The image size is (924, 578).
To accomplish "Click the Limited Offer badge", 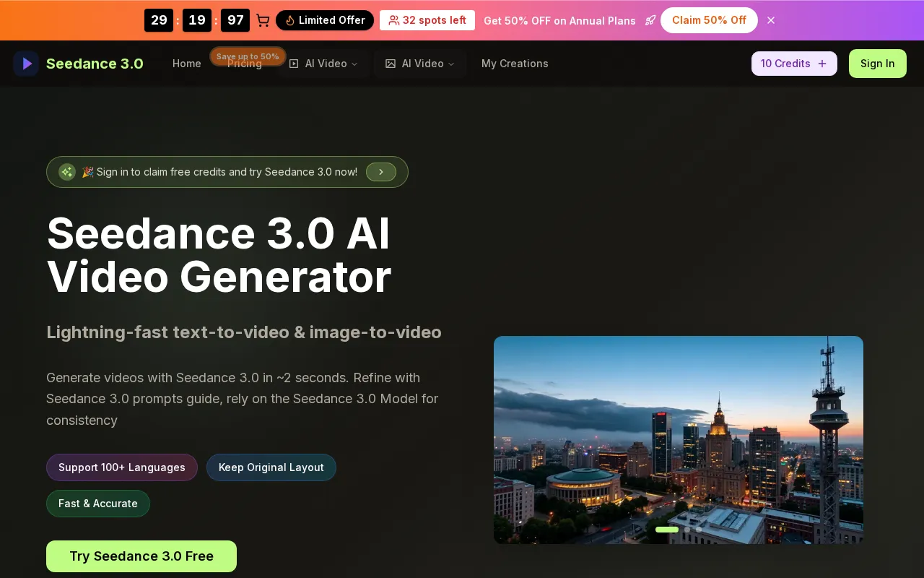I will (x=325, y=20).
